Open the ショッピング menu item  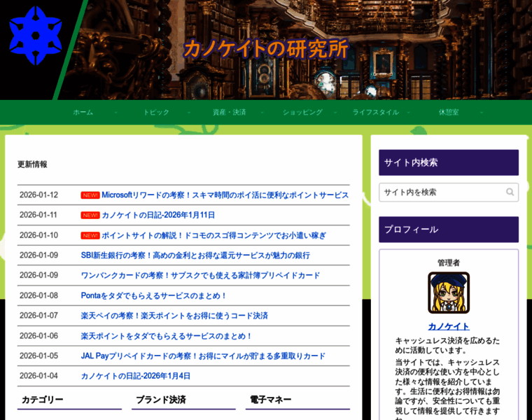click(x=302, y=112)
